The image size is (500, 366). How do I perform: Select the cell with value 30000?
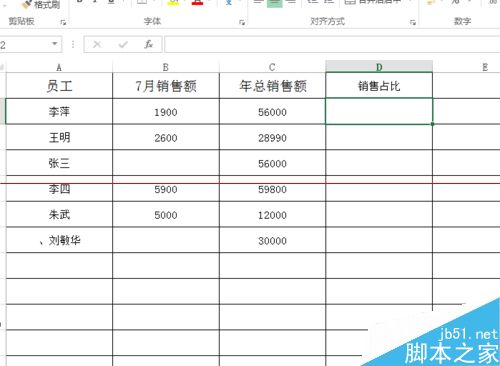272,240
